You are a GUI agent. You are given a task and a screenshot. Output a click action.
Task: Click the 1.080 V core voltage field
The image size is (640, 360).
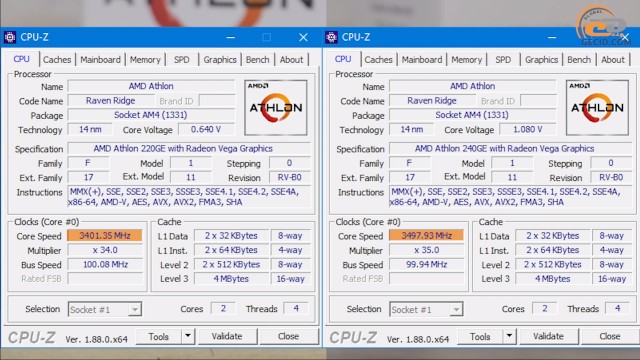point(528,130)
